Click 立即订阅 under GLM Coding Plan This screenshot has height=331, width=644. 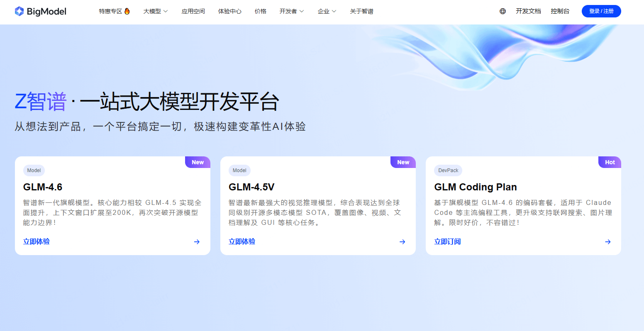tap(447, 242)
